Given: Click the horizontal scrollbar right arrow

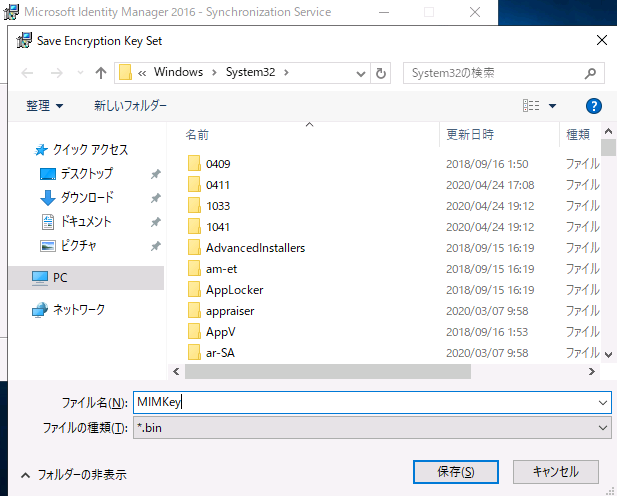Looking at the screenshot, I should (591, 372).
